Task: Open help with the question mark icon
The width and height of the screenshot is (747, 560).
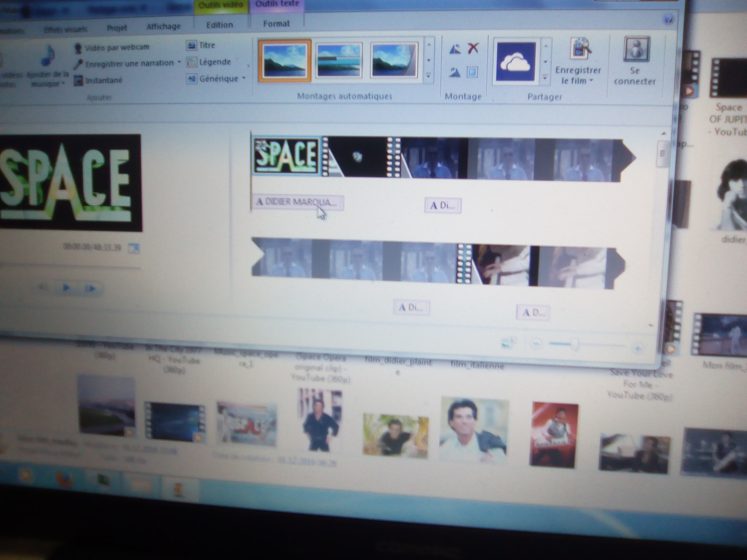Action: (x=669, y=20)
